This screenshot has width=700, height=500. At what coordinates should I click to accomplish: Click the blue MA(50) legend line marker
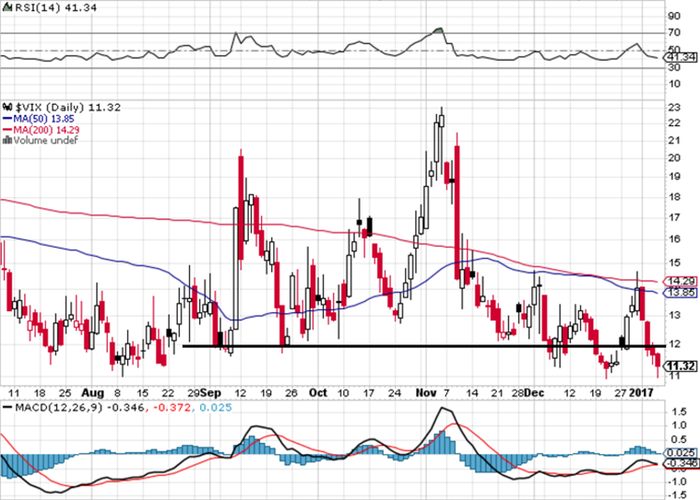click(6, 116)
